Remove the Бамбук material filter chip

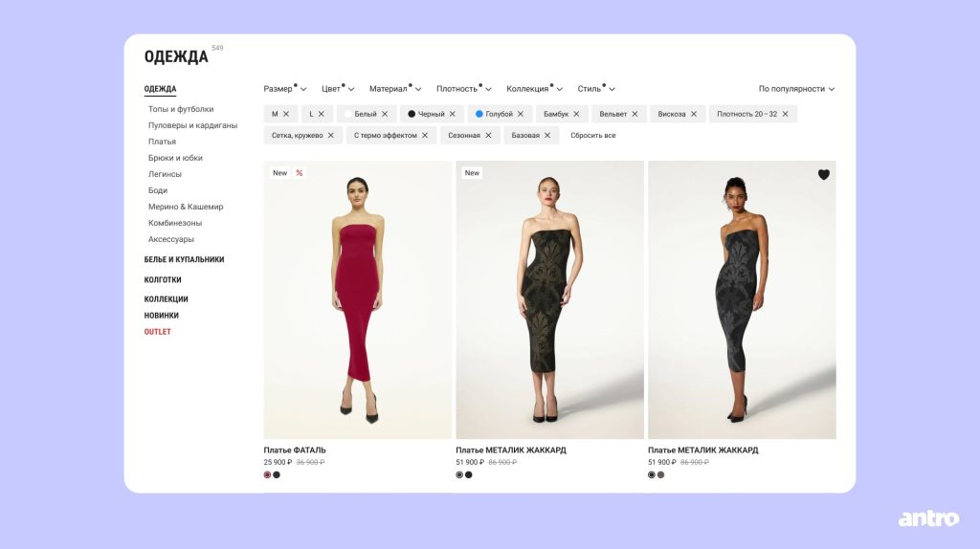click(576, 114)
